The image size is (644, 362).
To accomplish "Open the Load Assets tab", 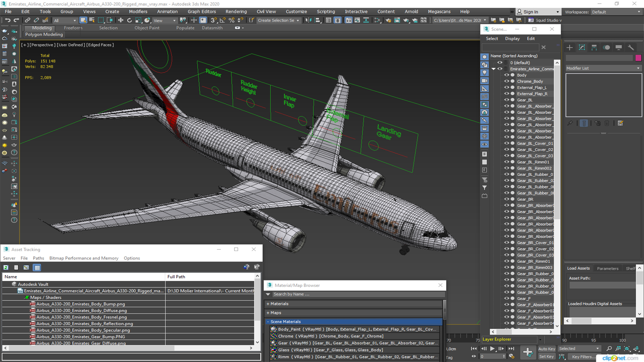I will [x=578, y=268].
